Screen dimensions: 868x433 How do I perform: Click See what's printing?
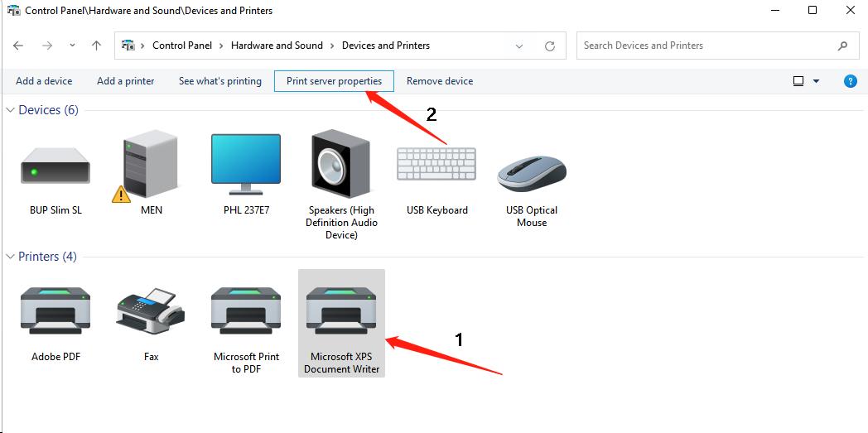click(x=219, y=81)
